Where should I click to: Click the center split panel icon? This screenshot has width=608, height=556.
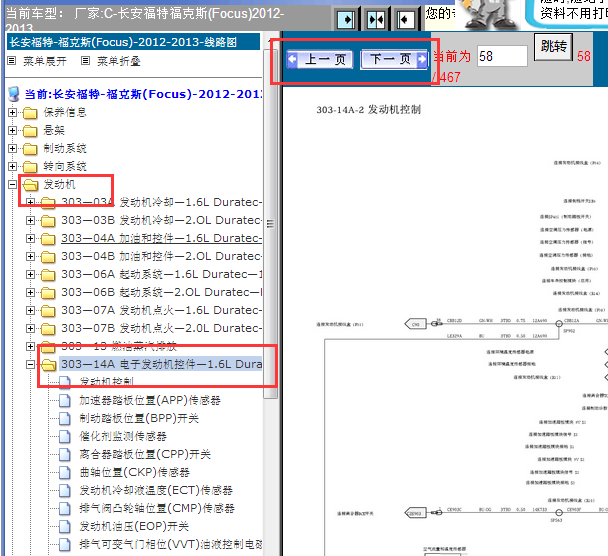[x=376, y=19]
